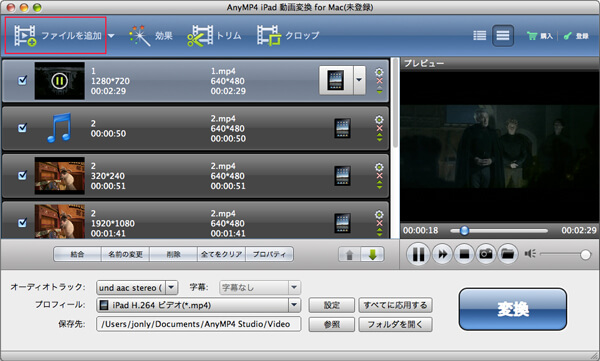This screenshot has height=361, width=600.
Task: Open the 字幕 (Subtitle) dropdown
Action: click(260, 287)
